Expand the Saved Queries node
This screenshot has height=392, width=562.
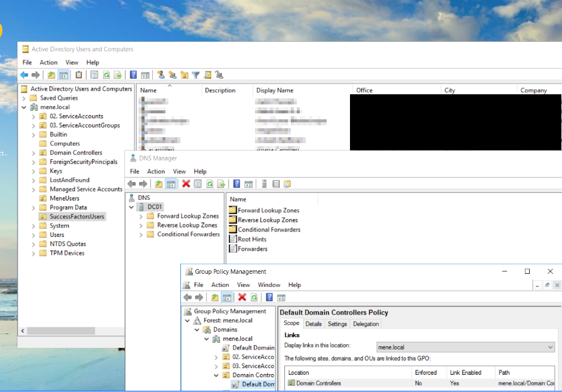pyautogui.click(x=24, y=98)
